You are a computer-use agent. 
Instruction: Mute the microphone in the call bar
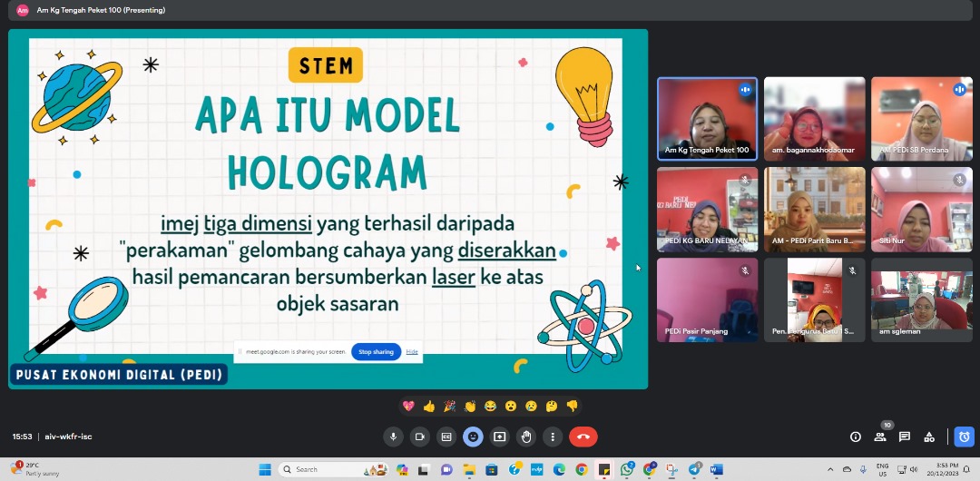[393, 437]
